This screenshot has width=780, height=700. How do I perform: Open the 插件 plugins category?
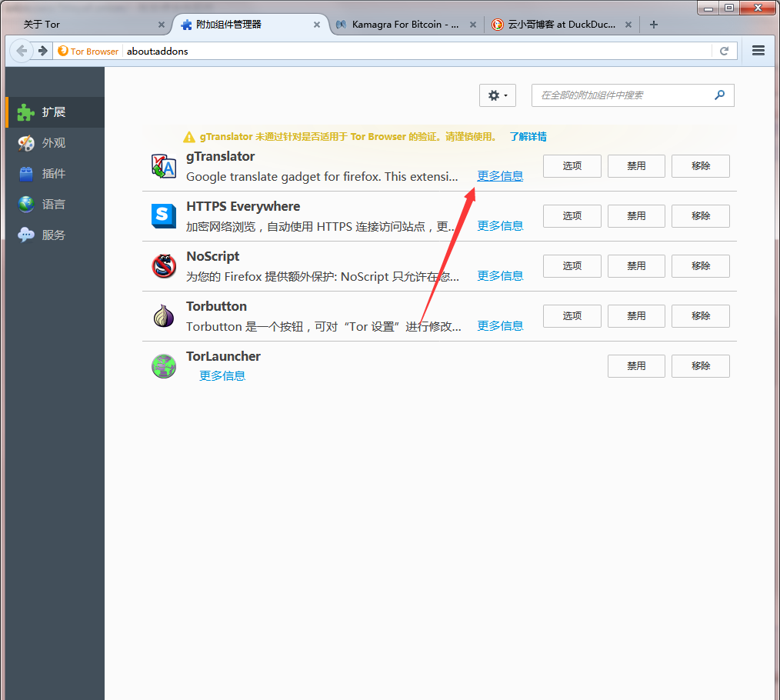tap(55, 174)
